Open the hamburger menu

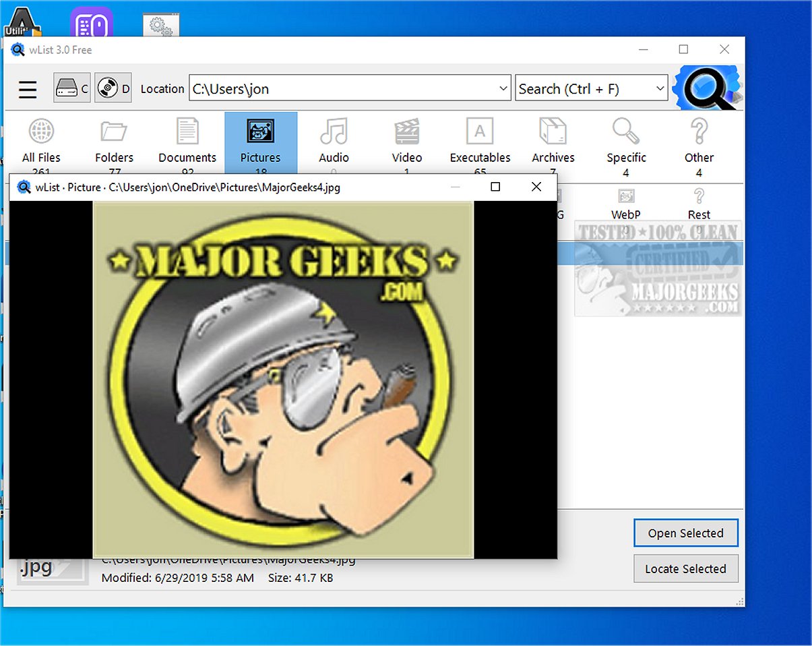click(28, 89)
